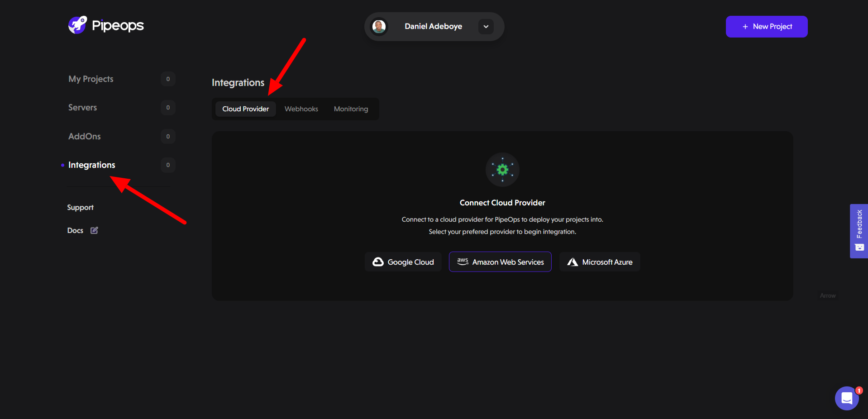
Task: Open the Support link
Action: click(80, 207)
